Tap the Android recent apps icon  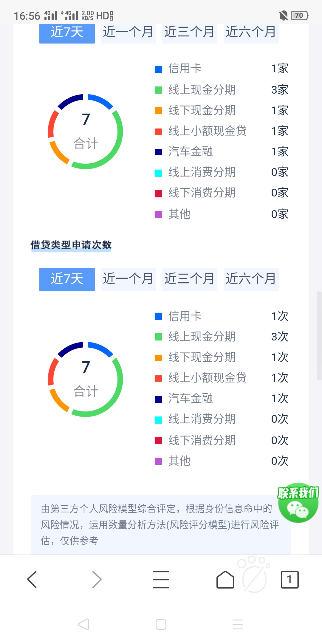click(x=238, y=624)
